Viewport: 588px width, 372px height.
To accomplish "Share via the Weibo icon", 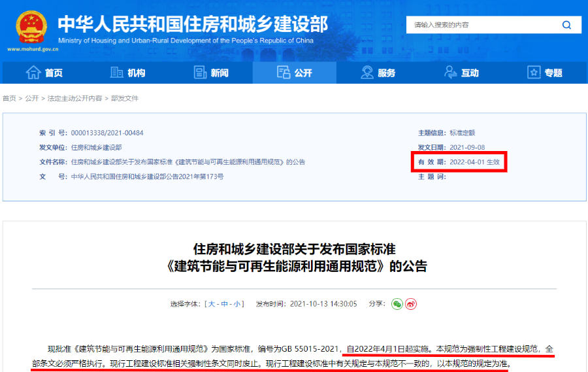I will pyautogui.click(x=411, y=304).
